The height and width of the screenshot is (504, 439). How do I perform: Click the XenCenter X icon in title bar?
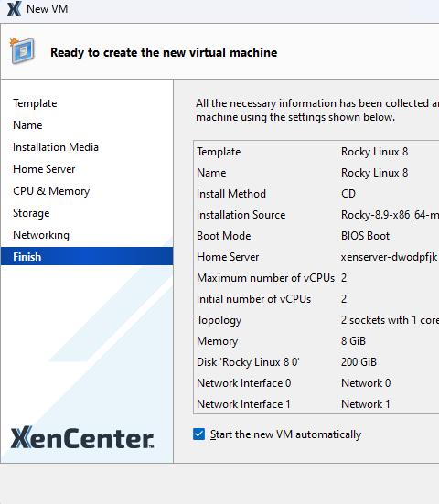(14, 8)
